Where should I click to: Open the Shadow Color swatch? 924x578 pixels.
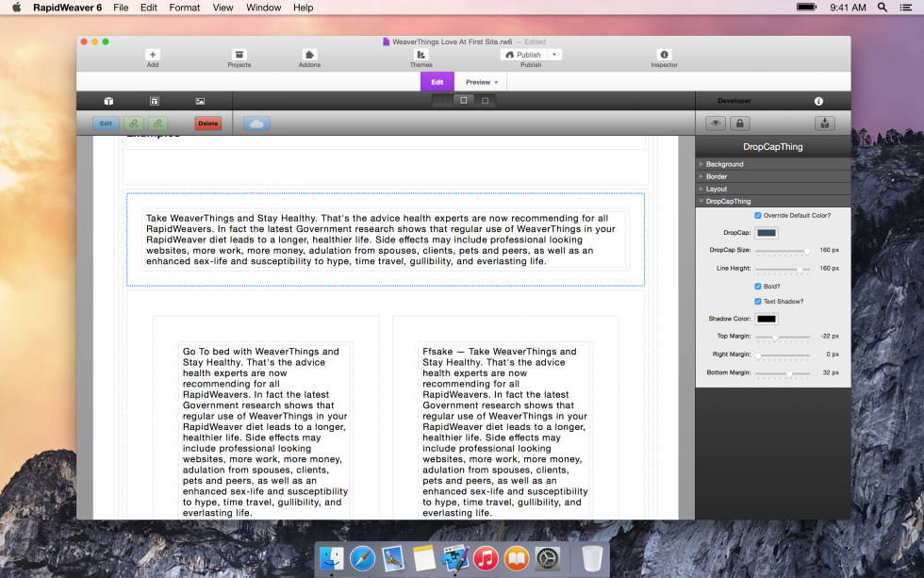(x=766, y=319)
